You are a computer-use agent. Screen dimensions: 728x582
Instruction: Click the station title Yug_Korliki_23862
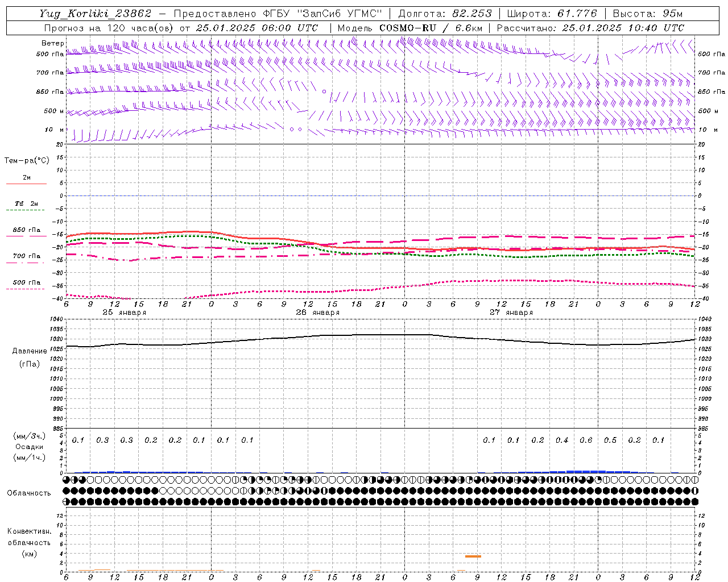[x=96, y=14]
